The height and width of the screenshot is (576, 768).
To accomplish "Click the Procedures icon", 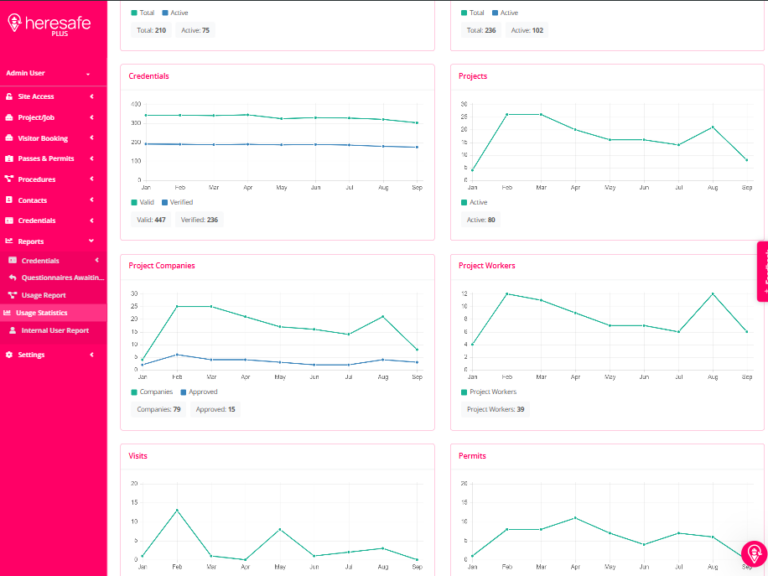I will point(9,179).
